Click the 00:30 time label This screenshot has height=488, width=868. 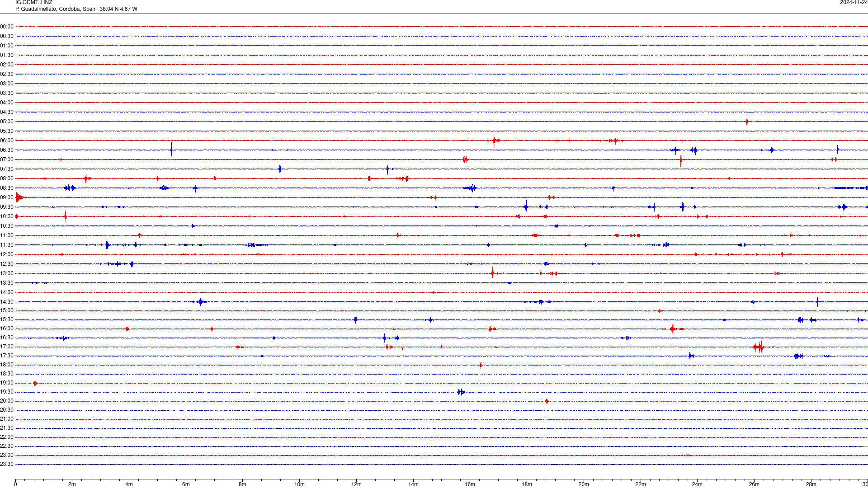[7, 36]
